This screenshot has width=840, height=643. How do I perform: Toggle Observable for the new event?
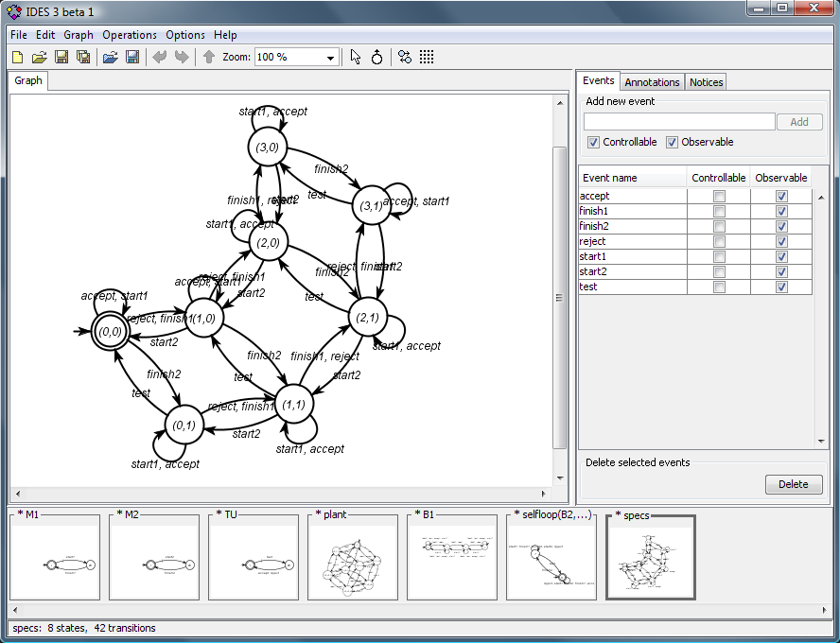click(x=672, y=142)
